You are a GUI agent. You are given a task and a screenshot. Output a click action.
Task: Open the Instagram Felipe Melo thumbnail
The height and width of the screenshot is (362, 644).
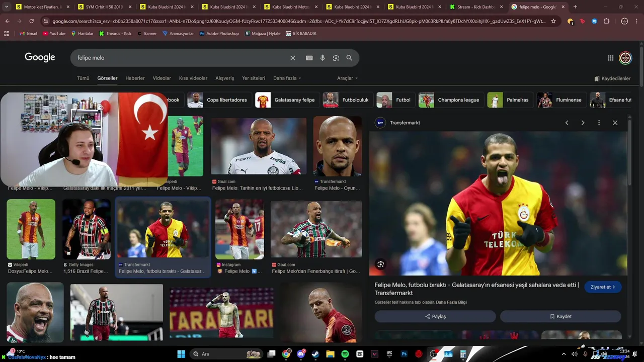[239, 229]
